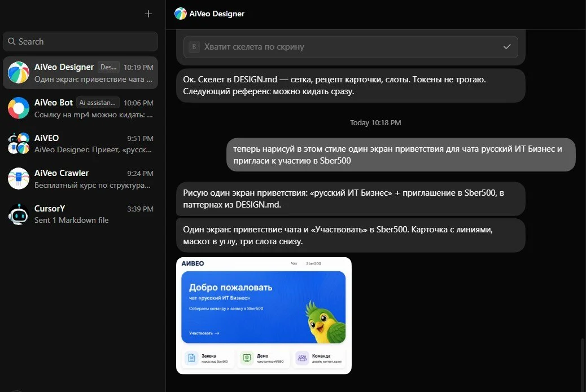Click user message 'теперь нарисуй в этом стиле'
This screenshot has height=392, width=586.
[401, 155]
